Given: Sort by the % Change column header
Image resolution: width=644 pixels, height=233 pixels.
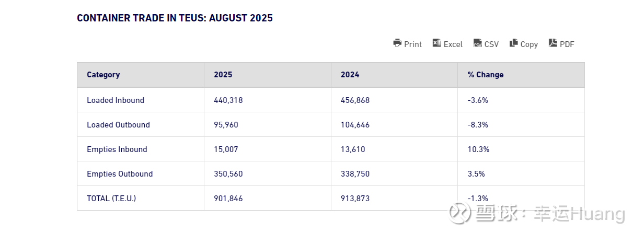Looking at the screenshot, I should [x=486, y=75].
